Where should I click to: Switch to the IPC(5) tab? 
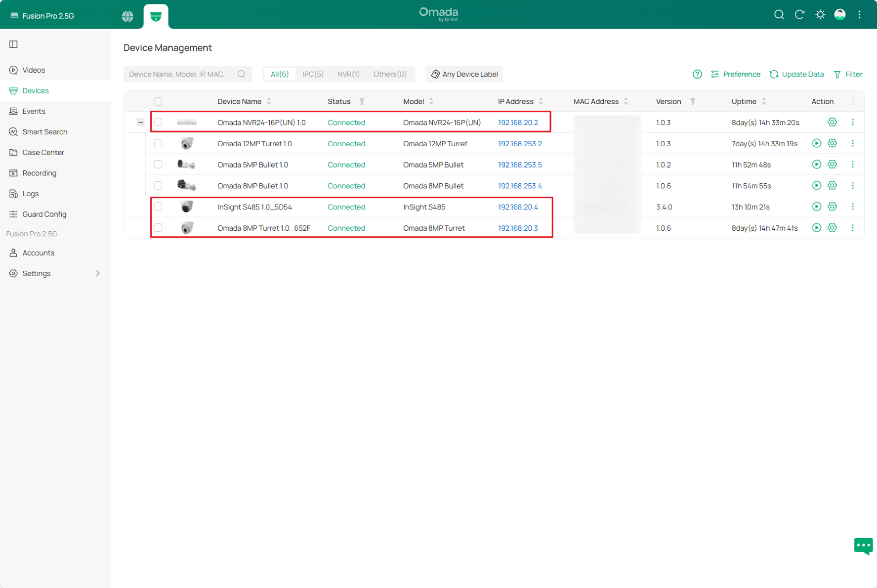click(x=313, y=74)
